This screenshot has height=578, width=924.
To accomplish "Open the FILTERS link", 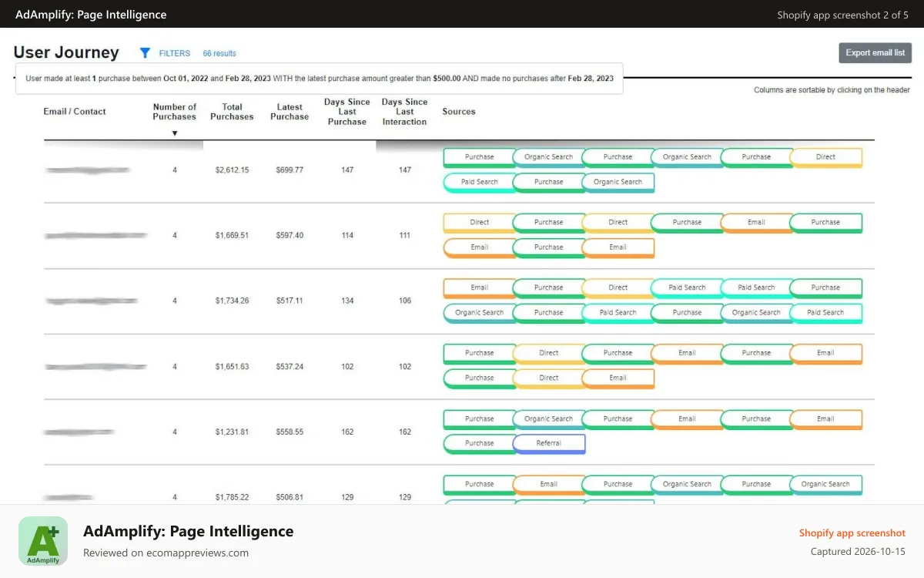I will click(x=174, y=54).
